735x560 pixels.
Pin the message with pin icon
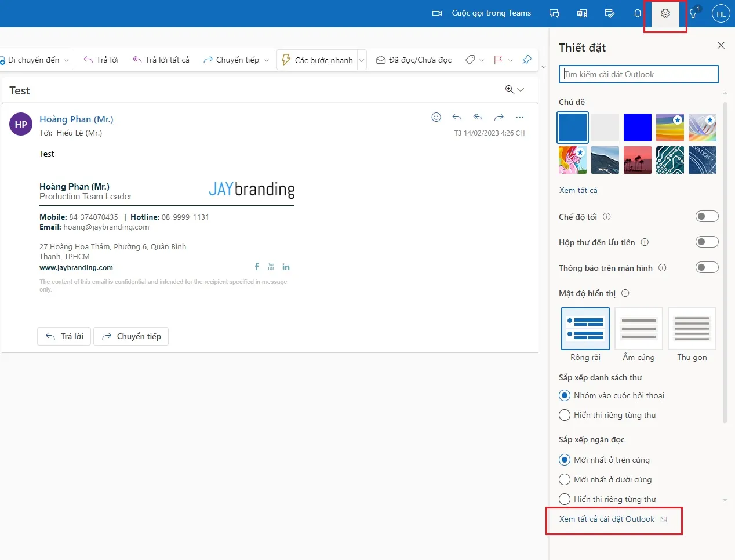527,60
